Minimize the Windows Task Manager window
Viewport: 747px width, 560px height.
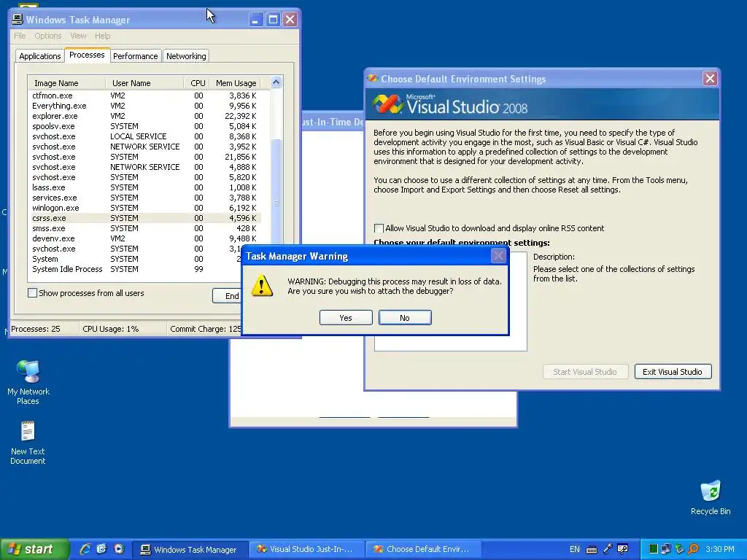coord(256,20)
